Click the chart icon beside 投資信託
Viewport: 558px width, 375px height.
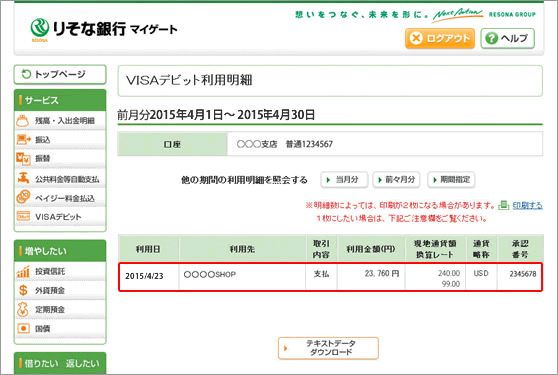pyautogui.click(x=23, y=271)
